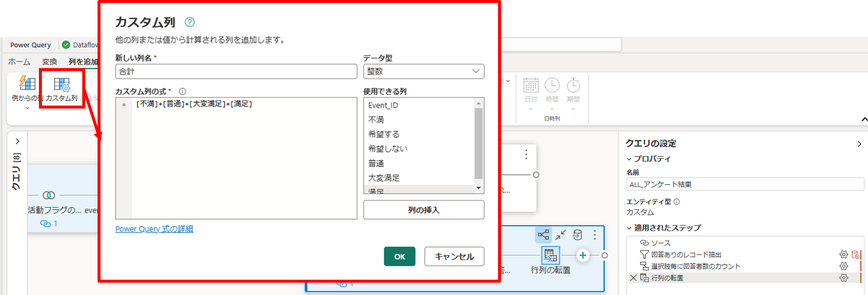Select the 選択肢毎に回答者数のカウント step

pos(696,266)
